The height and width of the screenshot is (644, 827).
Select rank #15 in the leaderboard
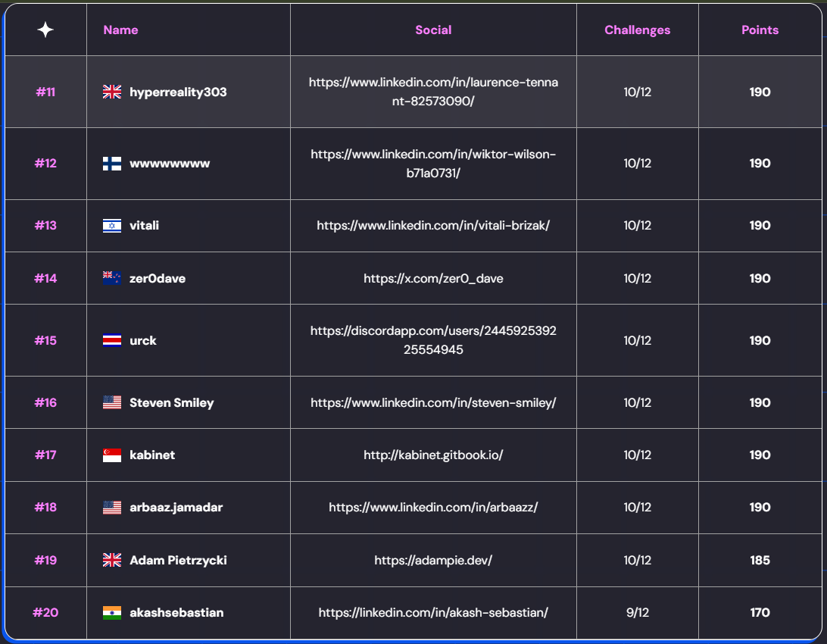click(x=45, y=340)
